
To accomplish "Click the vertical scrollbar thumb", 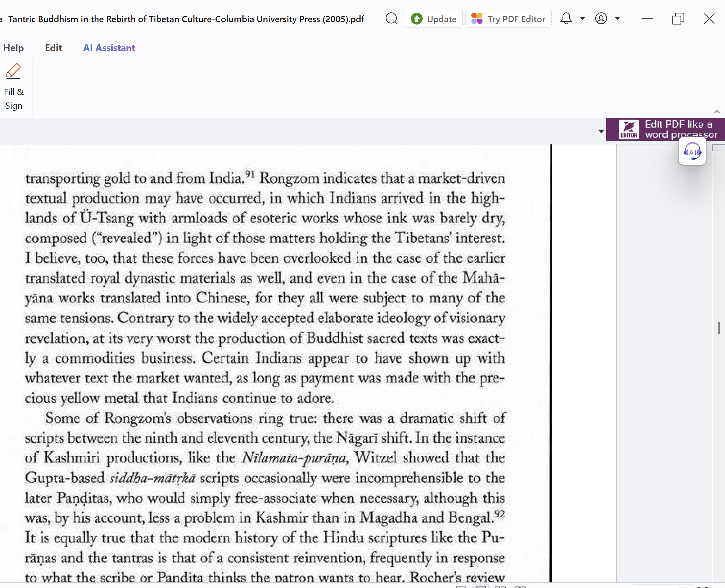I will click(x=718, y=328).
